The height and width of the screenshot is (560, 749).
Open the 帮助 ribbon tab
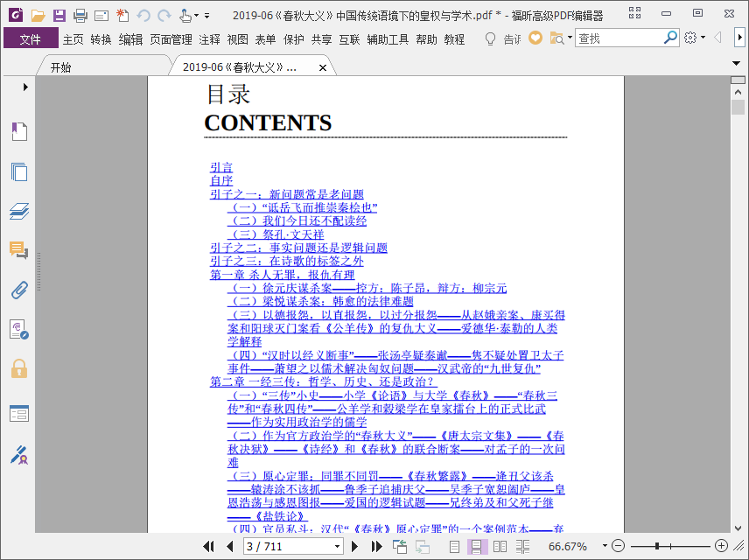point(426,39)
